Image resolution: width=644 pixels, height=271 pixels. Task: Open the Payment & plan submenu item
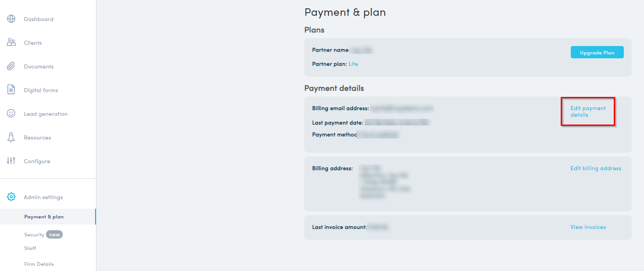(44, 217)
